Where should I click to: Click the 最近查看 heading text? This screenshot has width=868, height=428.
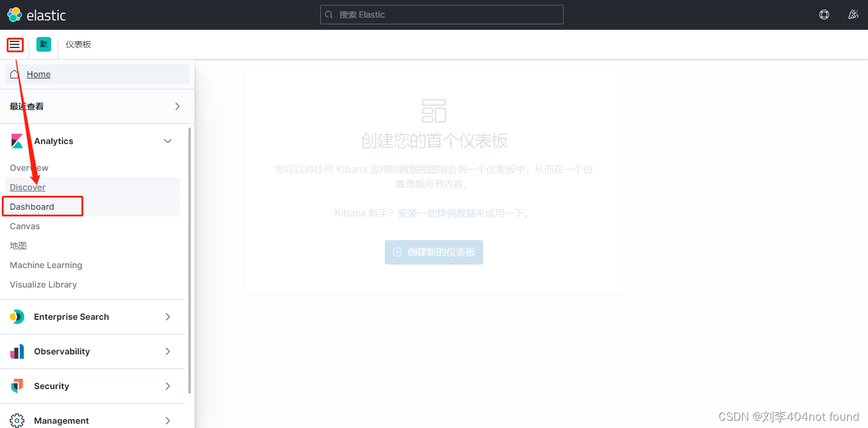point(27,106)
